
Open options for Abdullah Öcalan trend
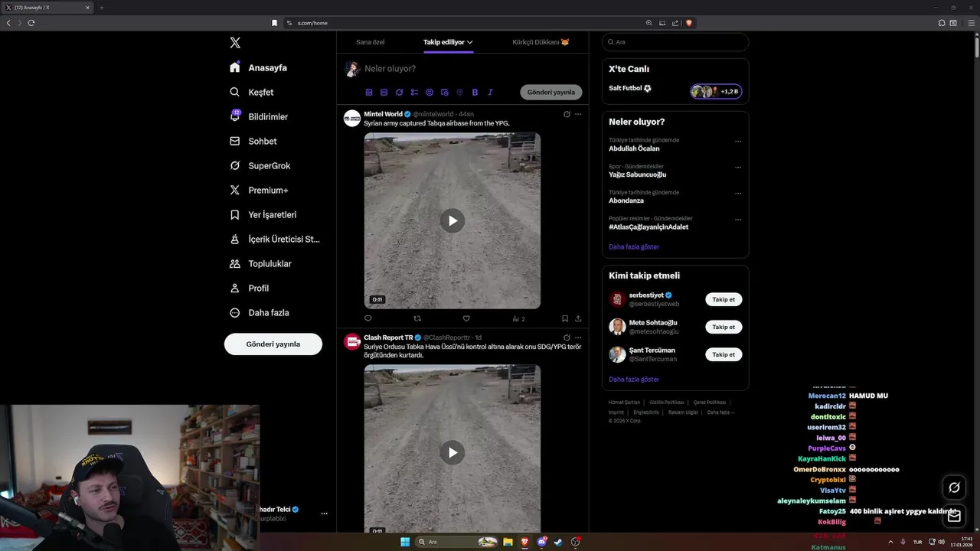[x=738, y=142]
